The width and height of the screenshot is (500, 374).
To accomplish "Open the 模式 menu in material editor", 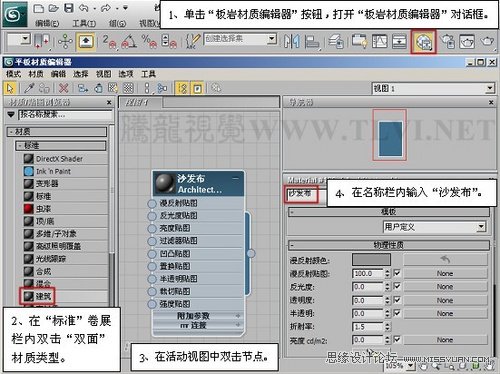I will click(x=13, y=74).
